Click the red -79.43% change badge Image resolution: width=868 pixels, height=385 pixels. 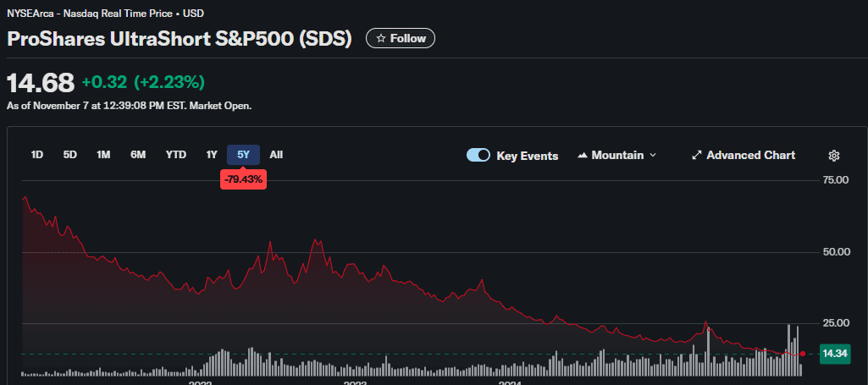pos(243,179)
